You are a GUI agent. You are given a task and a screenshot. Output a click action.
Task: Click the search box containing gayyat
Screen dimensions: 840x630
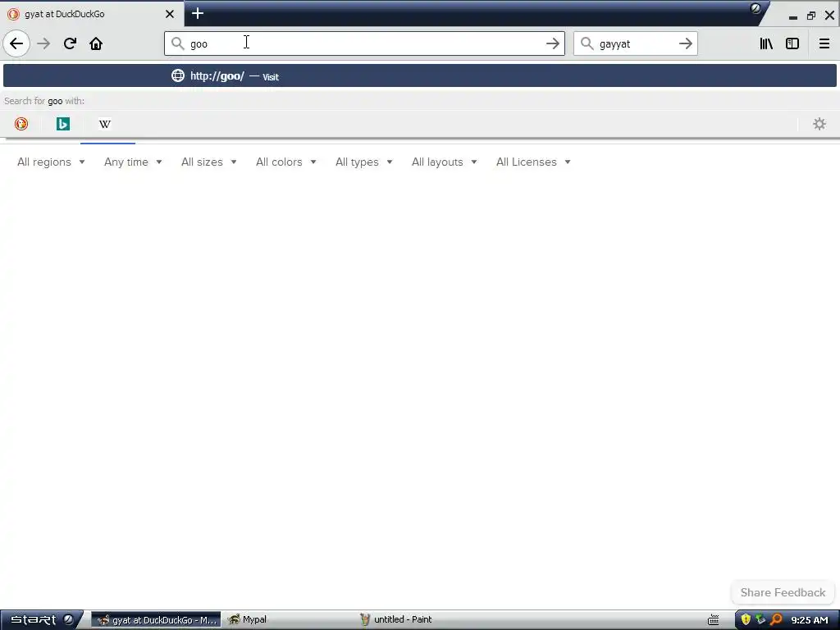[x=636, y=43]
